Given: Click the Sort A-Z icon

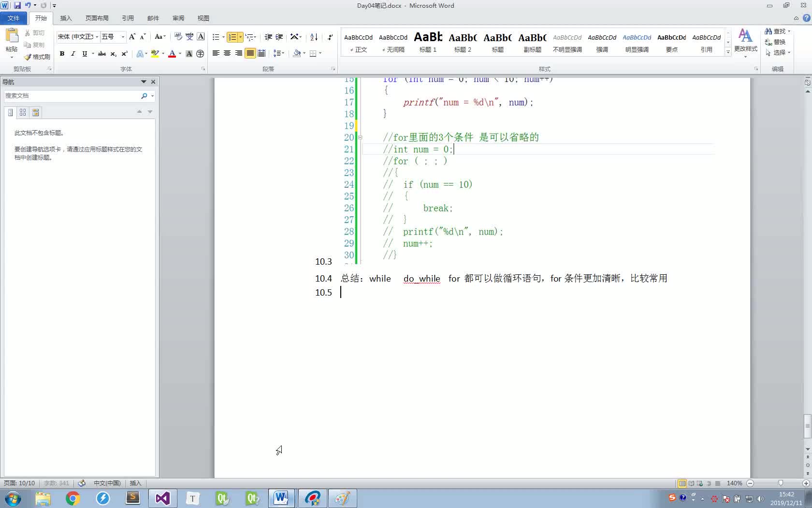Looking at the screenshot, I should click(x=314, y=37).
